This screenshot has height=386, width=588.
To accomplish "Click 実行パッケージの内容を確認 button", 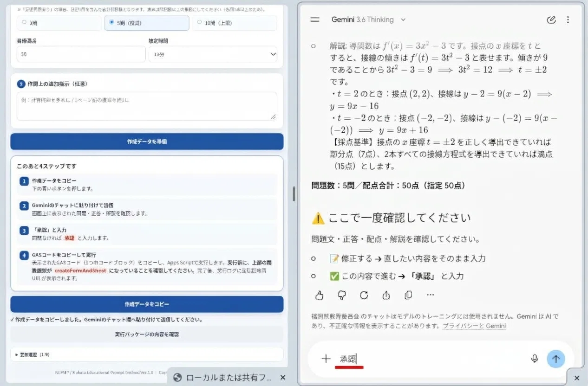I will pyautogui.click(x=147, y=334).
